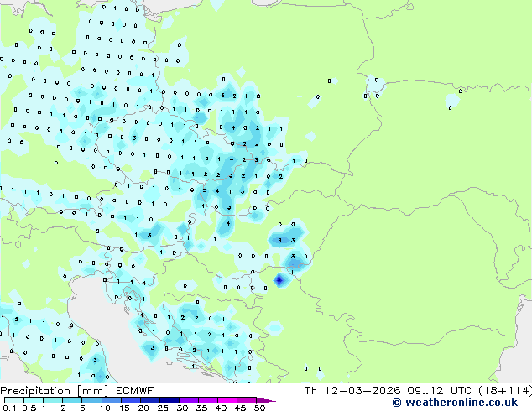Click the 20–25 mm legend color swatch
Image resolution: width=532 pixels, height=411 pixels.
point(149,400)
